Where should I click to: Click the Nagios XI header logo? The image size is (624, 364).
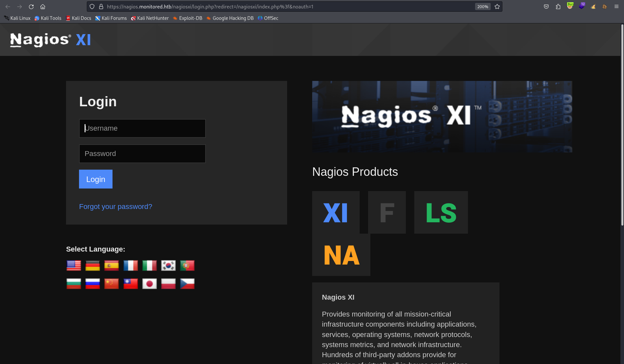(x=50, y=40)
